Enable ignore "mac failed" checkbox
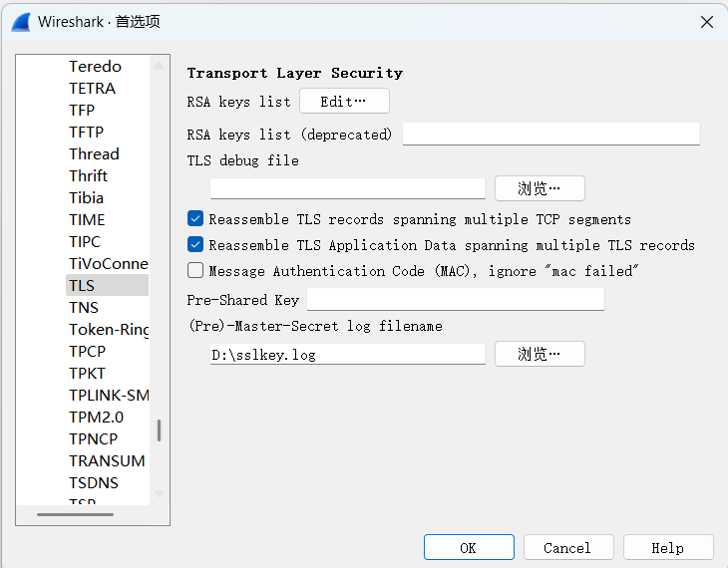 (x=195, y=270)
